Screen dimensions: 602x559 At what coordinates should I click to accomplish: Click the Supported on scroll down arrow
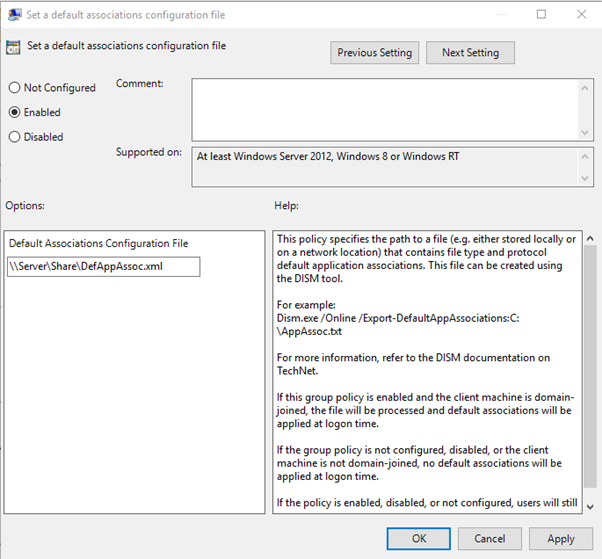pyautogui.click(x=586, y=179)
